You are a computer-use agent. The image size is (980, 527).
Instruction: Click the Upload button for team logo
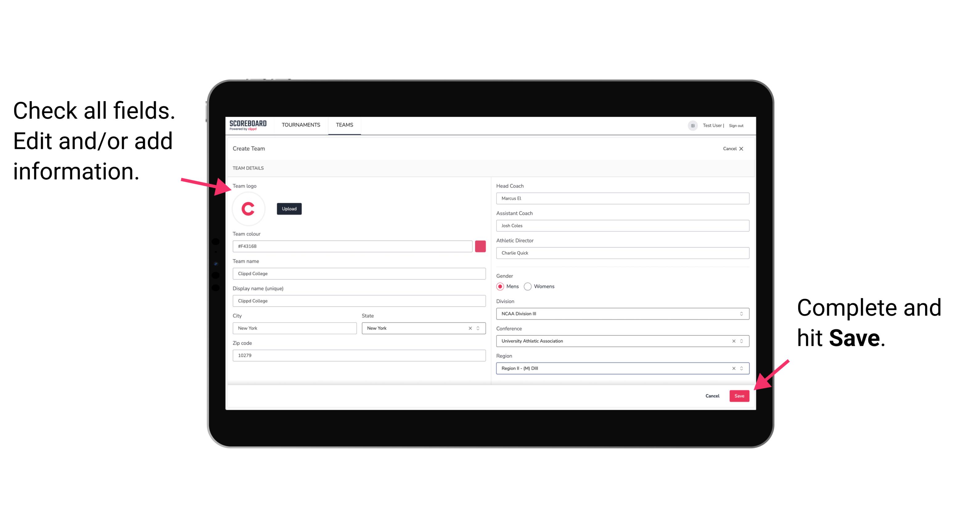pos(289,208)
